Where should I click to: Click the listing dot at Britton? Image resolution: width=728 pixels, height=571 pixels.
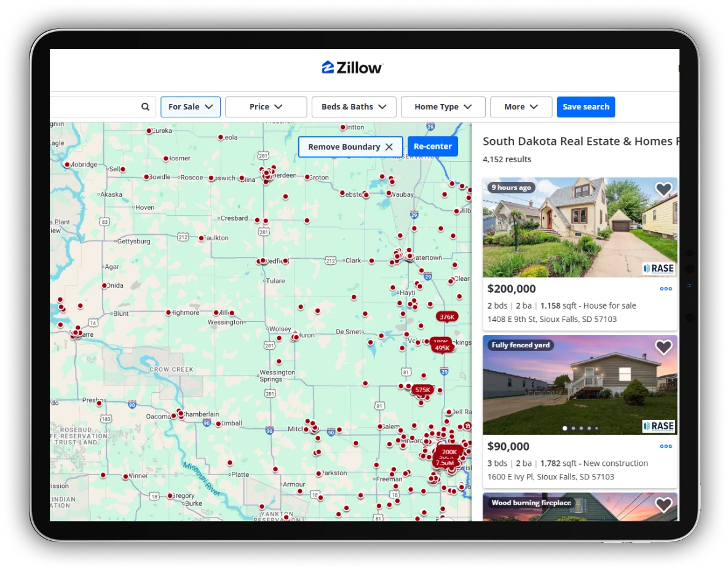[342, 127]
